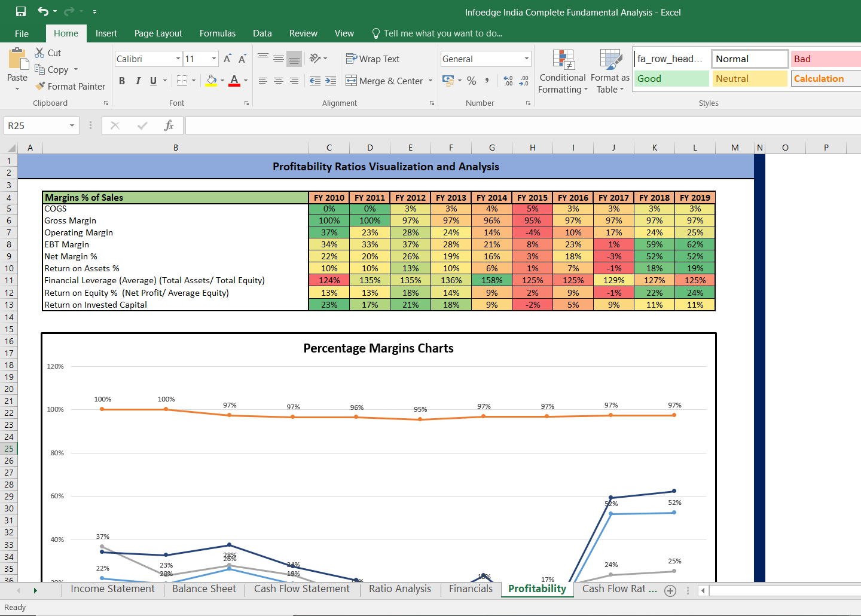This screenshot has width=861, height=616.
Task: Undo the last action
Action: (x=42, y=11)
